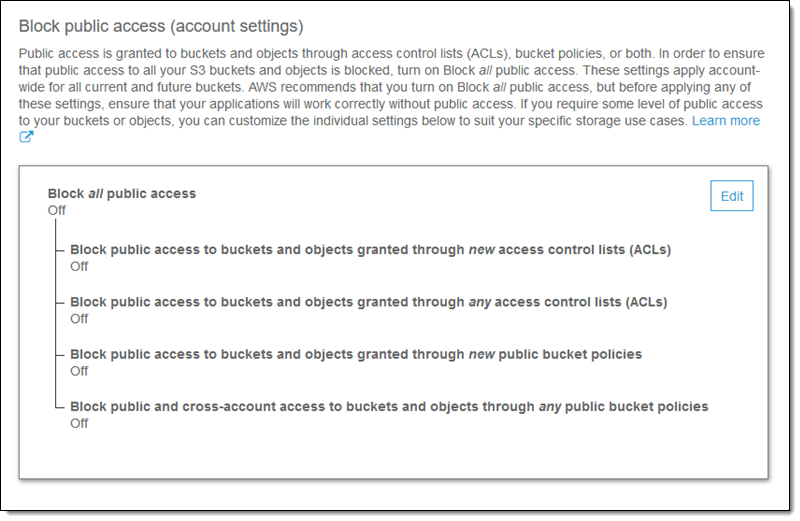
Task: Click the Off status under Block all public access
Action: click(57, 211)
